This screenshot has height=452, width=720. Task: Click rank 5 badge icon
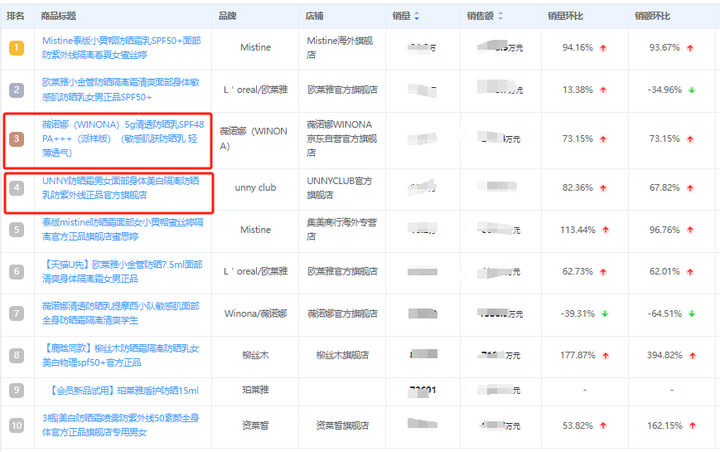17,230
